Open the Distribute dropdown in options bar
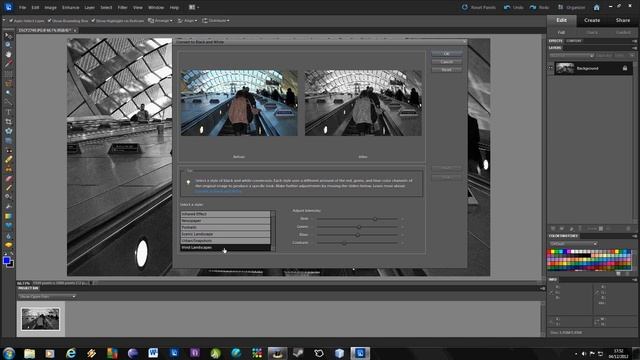The image size is (640, 360). point(216,20)
